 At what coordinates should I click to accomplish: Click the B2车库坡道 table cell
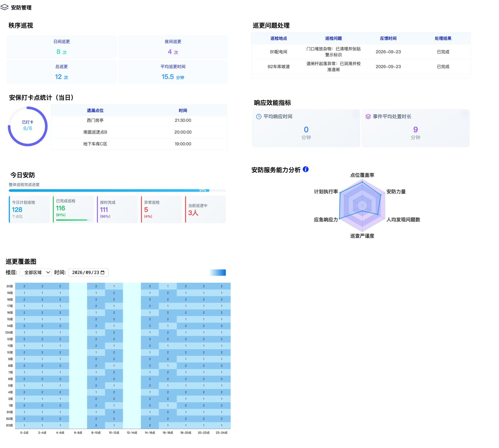[279, 67]
